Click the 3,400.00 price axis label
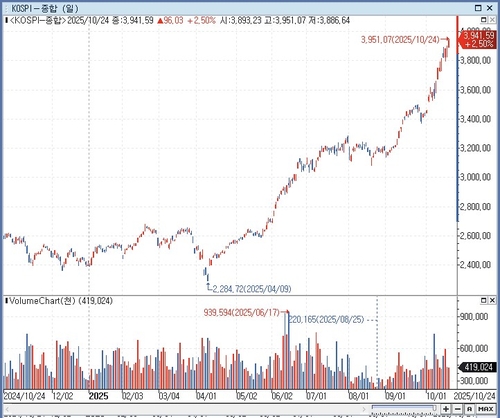The height and width of the screenshot is (418, 500). tap(476, 119)
